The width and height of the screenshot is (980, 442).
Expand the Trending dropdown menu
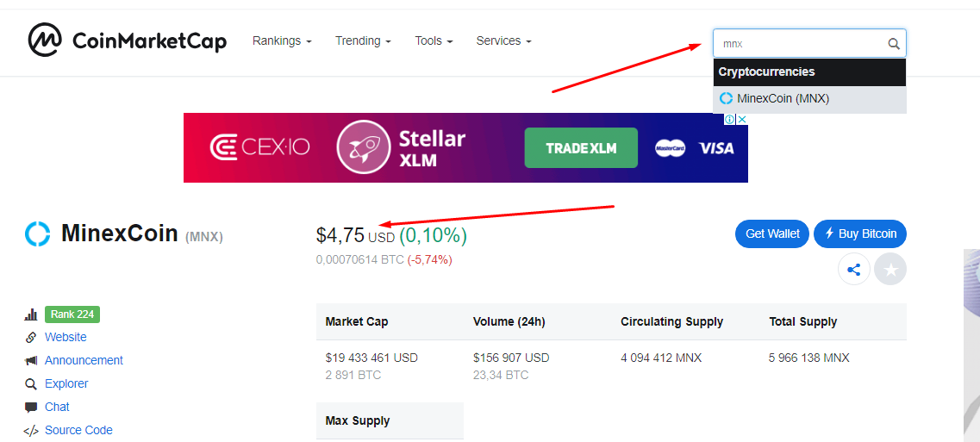click(363, 41)
